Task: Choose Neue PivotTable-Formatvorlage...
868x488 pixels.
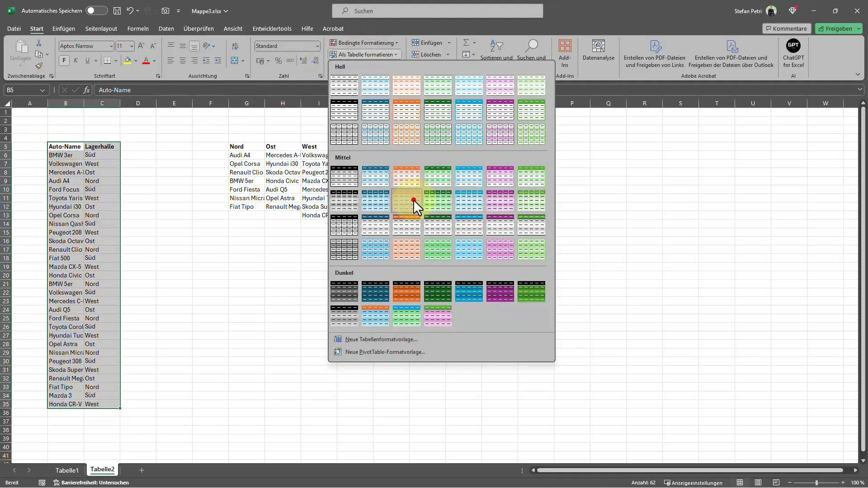Action: tap(385, 352)
